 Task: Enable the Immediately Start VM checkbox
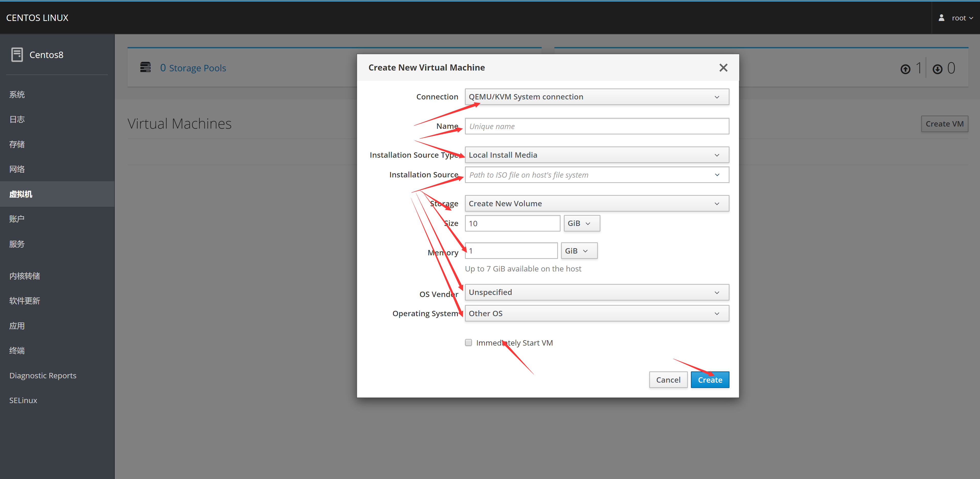[x=468, y=343]
